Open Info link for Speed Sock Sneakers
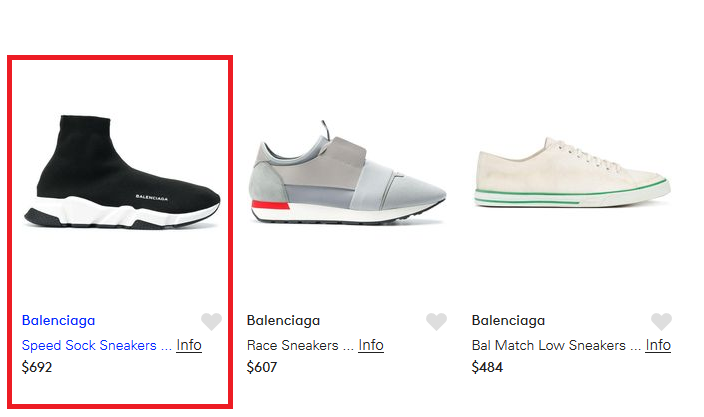Viewport: 704px width, 417px height. click(x=189, y=345)
